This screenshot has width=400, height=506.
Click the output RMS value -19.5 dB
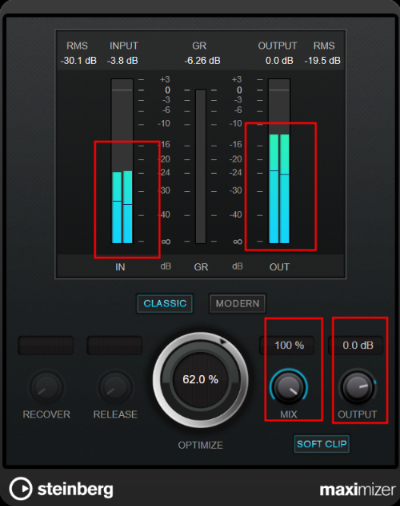pyautogui.click(x=322, y=61)
